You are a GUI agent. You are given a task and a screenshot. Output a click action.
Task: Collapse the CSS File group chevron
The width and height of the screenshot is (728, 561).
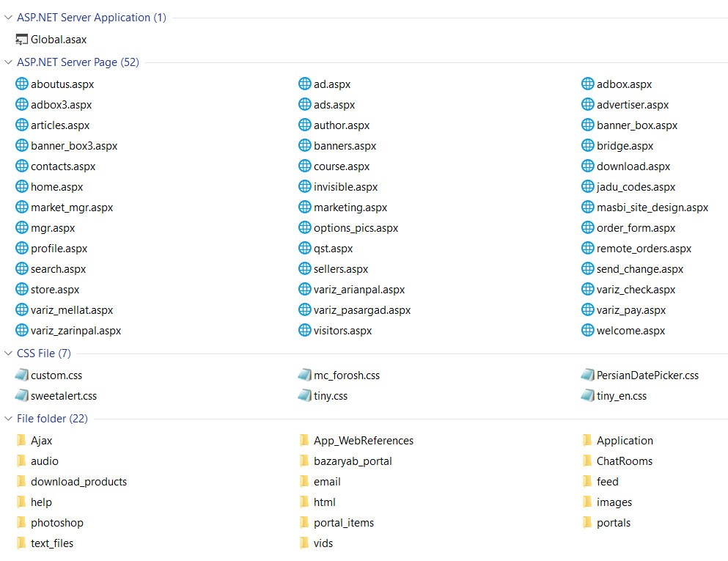(8, 353)
